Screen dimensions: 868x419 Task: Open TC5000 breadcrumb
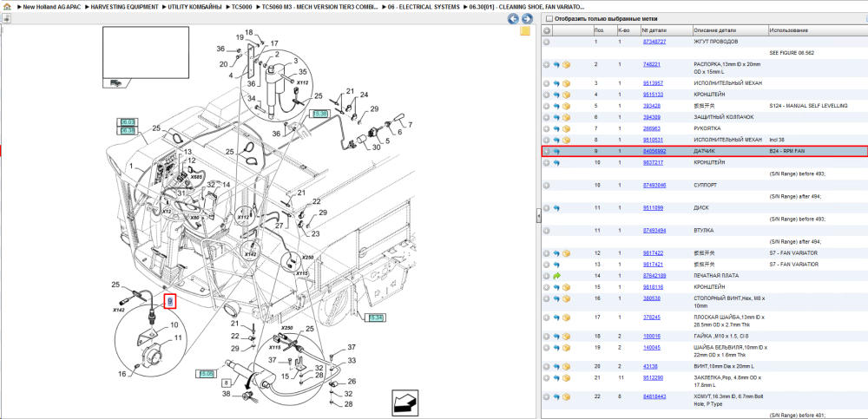pyautogui.click(x=242, y=7)
